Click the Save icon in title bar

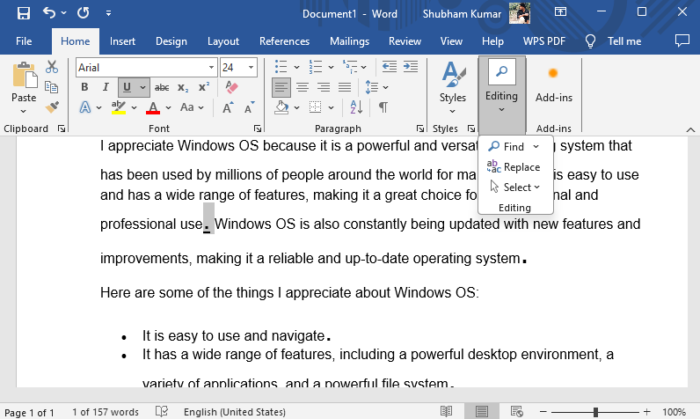click(23, 13)
